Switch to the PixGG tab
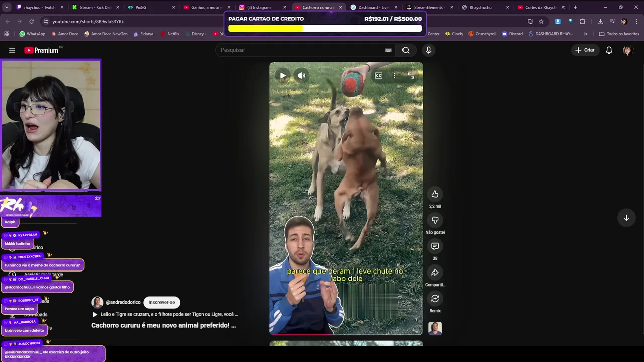The width and height of the screenshot is (644, 362). pyautogui.click(x=150, y=7)
